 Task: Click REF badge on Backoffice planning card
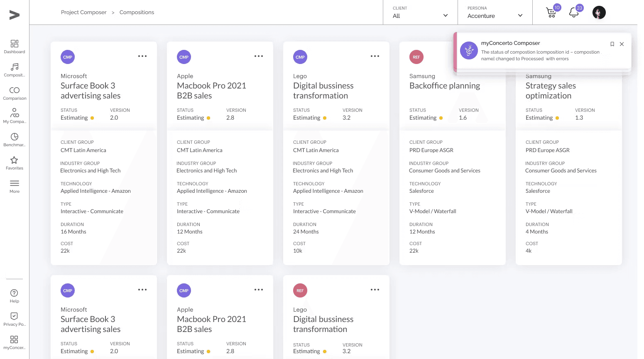point(416,57)
